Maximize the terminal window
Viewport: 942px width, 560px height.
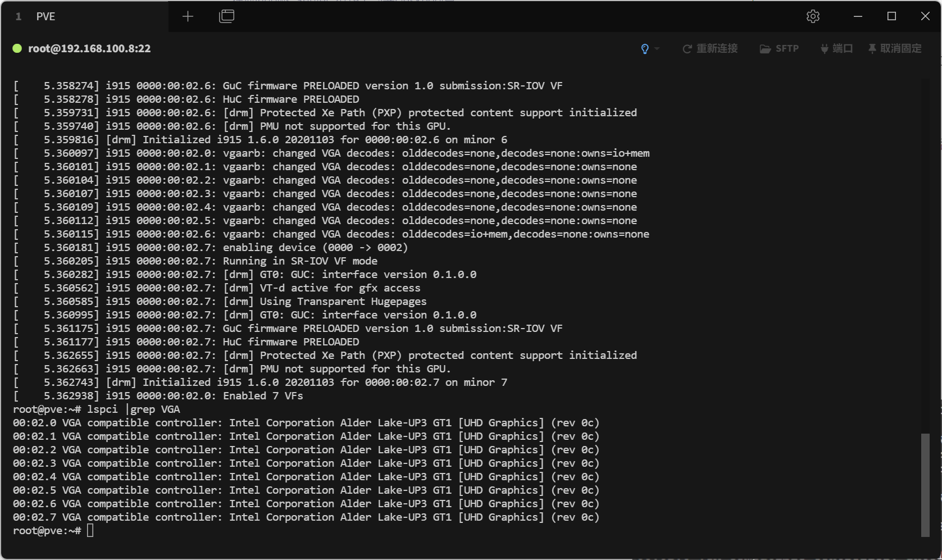891,16
